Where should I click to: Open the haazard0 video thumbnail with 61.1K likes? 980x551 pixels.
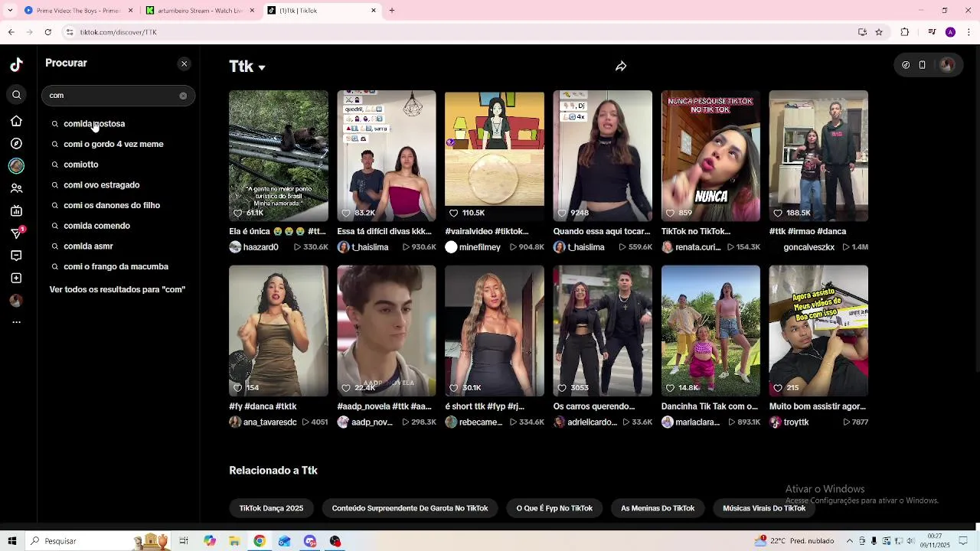(x=279, y=156)
